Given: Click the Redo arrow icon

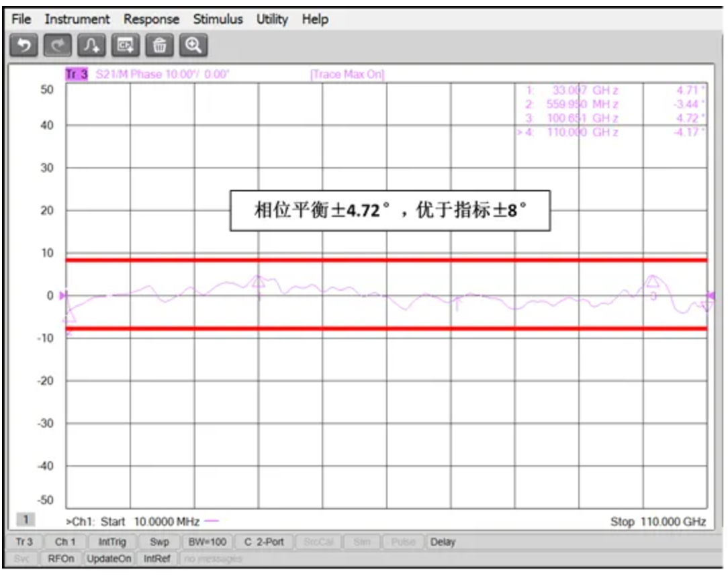Looking at the screenshot, I should click(58, 46).
